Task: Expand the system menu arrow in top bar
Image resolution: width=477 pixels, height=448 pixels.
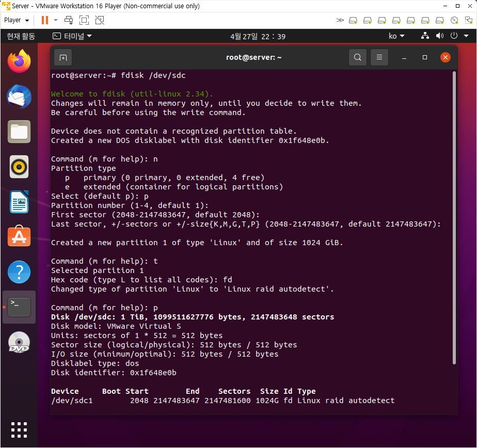Action: tap(466, 36)
